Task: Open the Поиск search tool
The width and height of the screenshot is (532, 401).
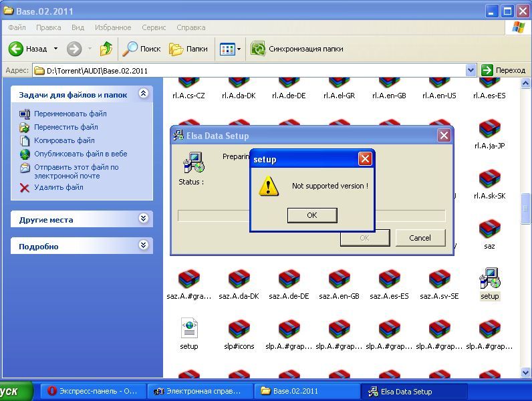Action: tap(142, 49)
